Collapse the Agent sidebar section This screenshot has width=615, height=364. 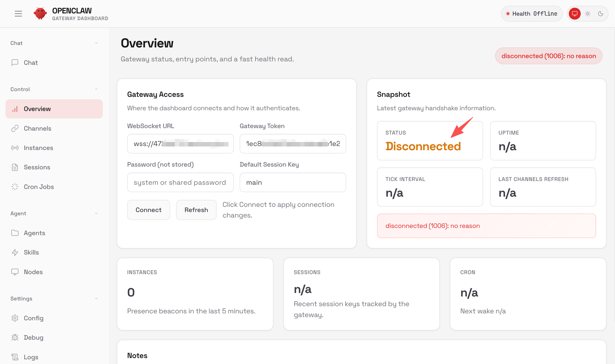(96, 213)
